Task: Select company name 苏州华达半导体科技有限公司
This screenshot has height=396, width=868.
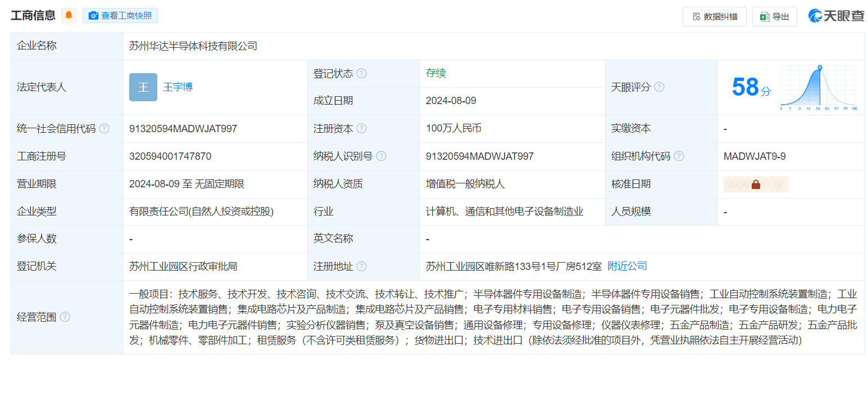Action: (x=193, y=46)
